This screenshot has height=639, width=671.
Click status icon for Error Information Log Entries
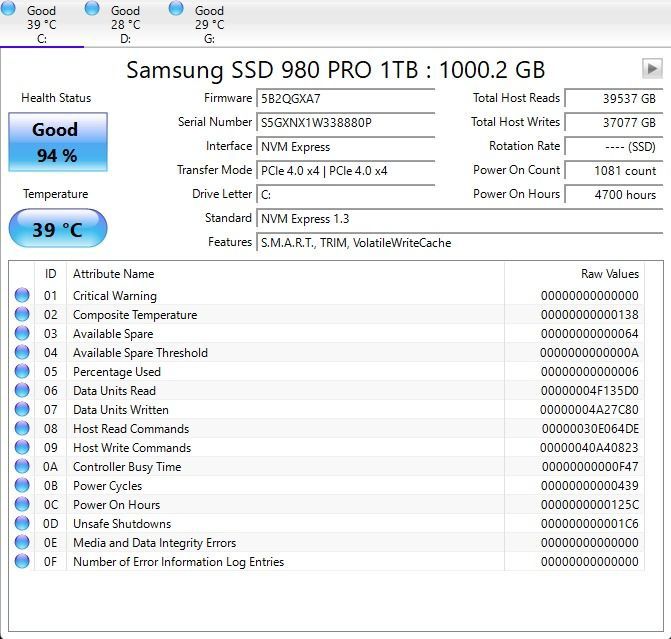click(x=22, y=561)
